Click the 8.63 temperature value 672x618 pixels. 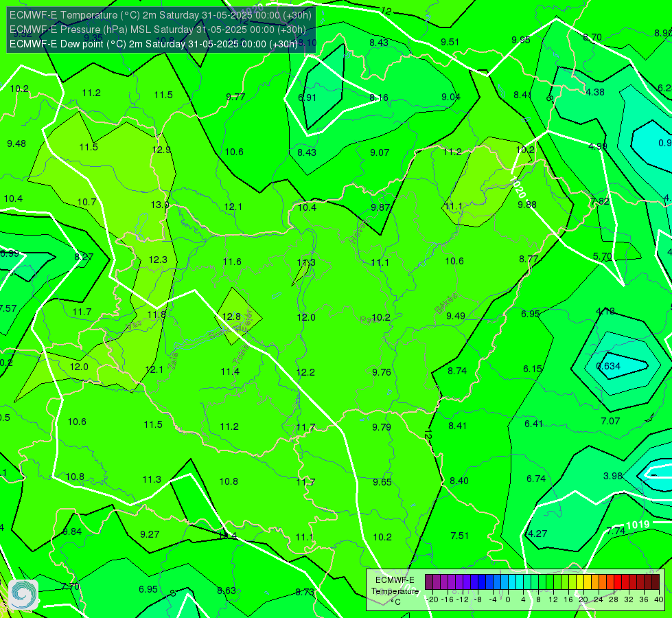click(x=227, y=591)
